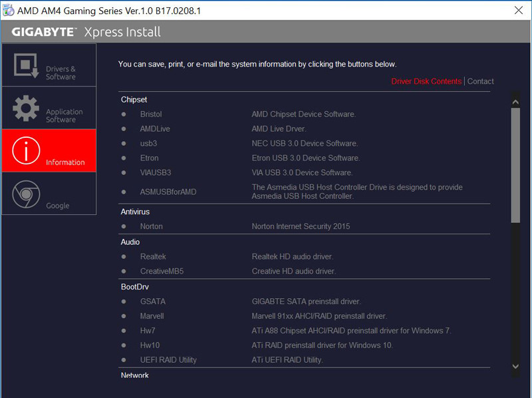
Task: Select the CreativeMB5 entry
Action: pyautogui.click(x=162, y=272)
